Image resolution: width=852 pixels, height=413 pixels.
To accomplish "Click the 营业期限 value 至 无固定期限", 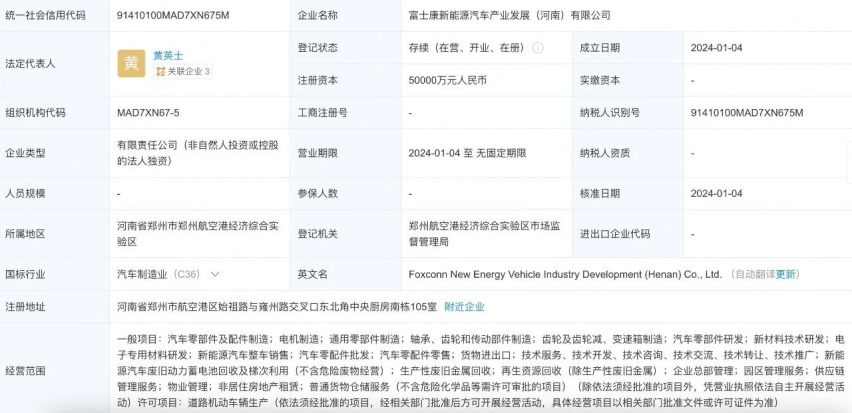I will coord(467,153).
